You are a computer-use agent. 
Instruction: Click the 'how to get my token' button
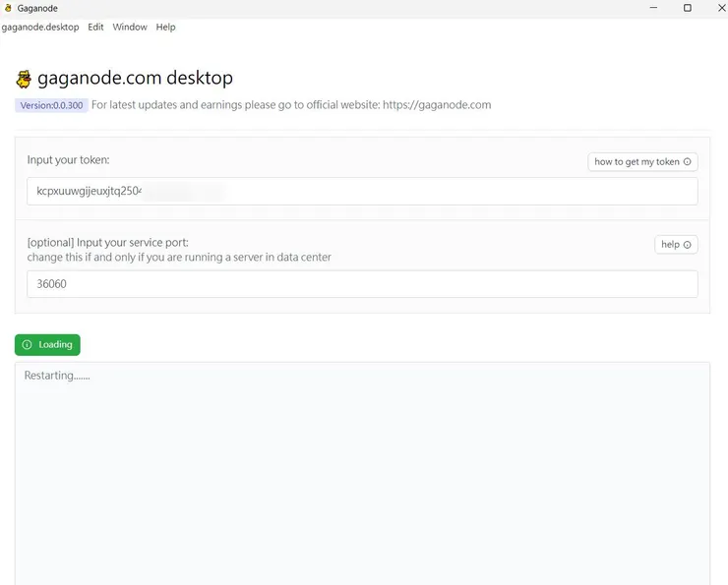(642, 162)
